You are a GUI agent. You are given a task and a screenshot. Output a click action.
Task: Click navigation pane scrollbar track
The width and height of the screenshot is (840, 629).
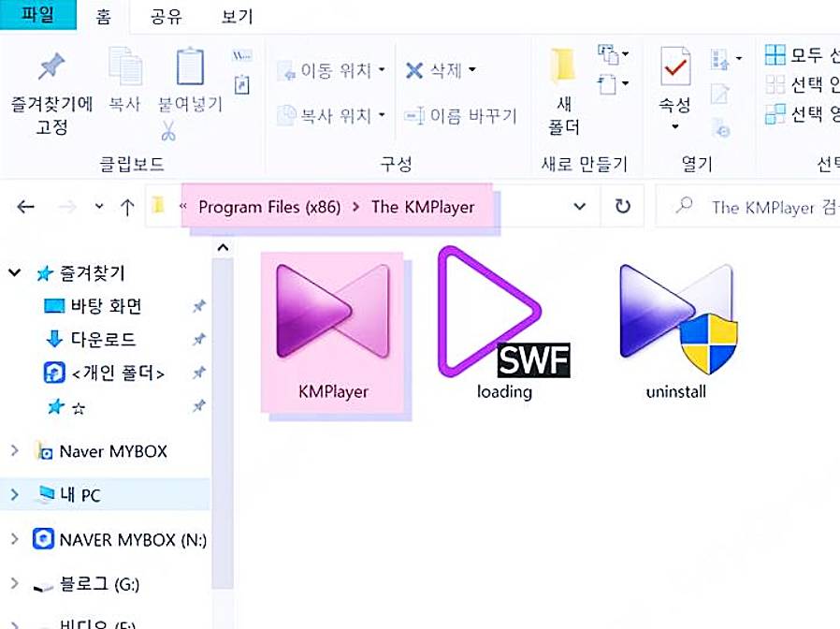point(223,423)
